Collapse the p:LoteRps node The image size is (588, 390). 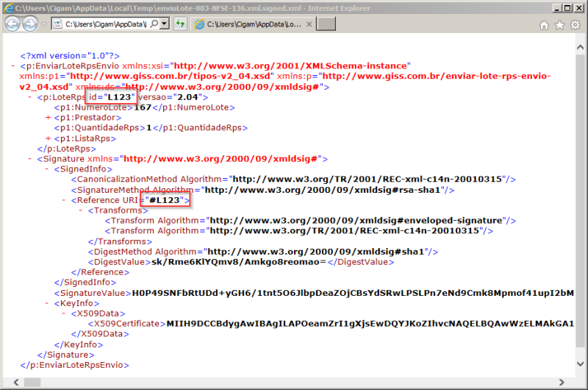[30, 97]
